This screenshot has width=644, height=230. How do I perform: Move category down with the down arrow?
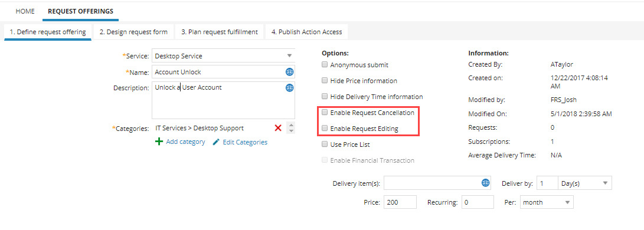(x=291, y=131)
